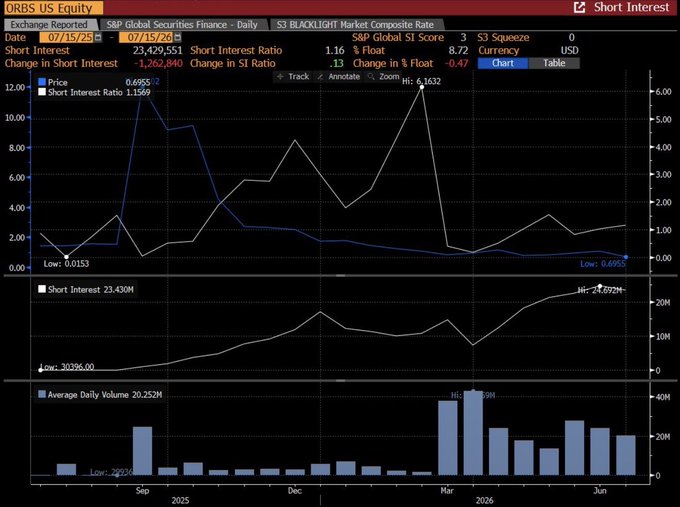This screenshot has height=507, width=680.
Task: Switch to the Exchange Reported tab
Action: pyautogui.click(x=49, y=25)
